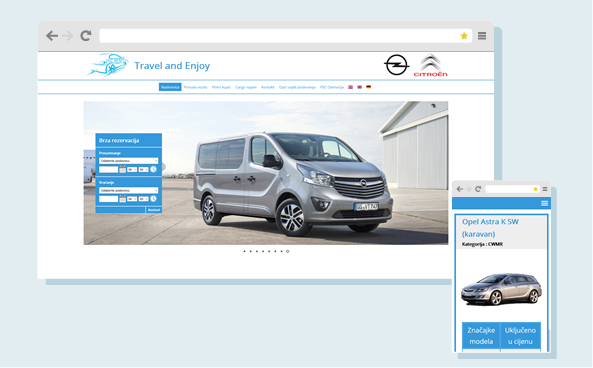The height and width of the screenshot is (368, 593).
Task: Open the Kontakt menu item
Action: tap(267, 87)
